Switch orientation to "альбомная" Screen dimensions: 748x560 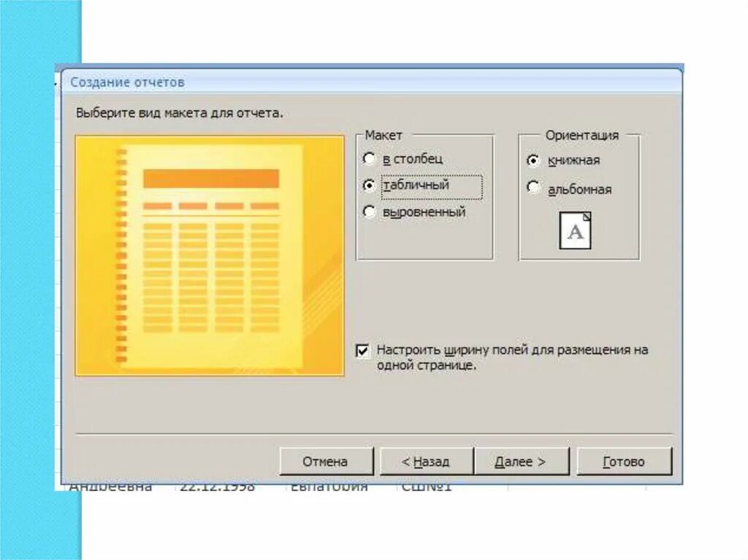(x=533, y=187)
